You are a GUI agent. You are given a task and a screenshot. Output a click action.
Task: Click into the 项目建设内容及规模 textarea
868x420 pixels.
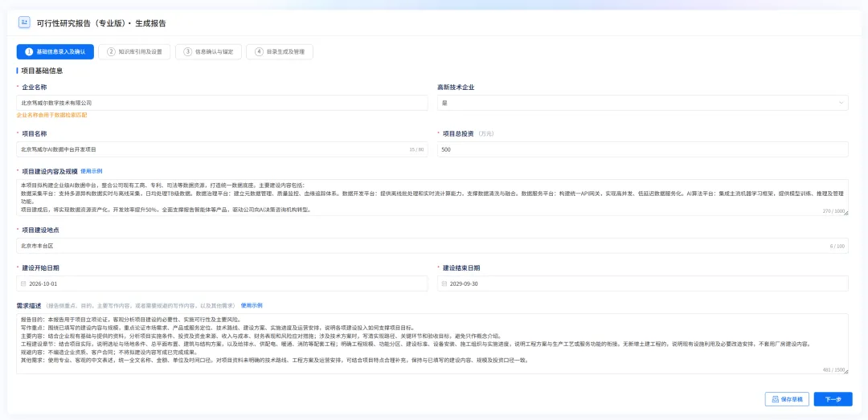pos(432,197)
